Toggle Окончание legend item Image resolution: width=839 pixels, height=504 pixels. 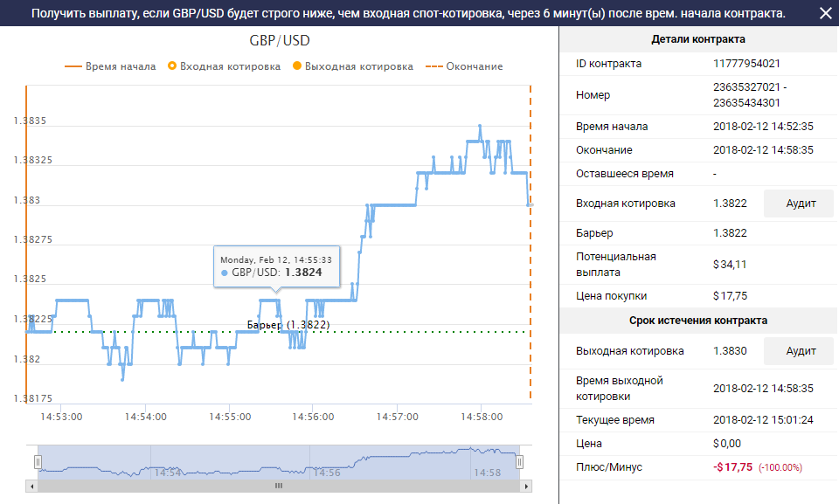[x=464, y=66]
